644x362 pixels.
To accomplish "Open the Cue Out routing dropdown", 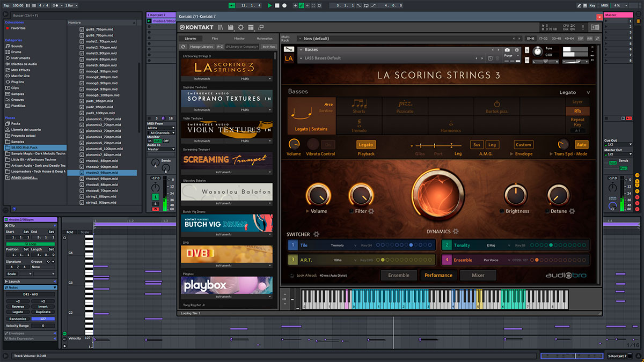I will point(618,145).
